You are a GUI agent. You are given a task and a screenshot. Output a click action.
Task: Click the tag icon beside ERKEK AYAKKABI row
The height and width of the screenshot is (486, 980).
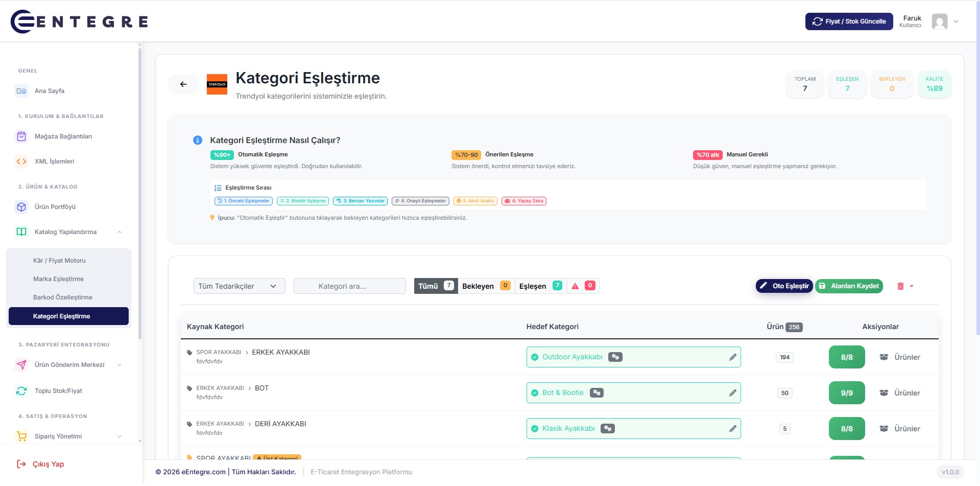[189, 353]
